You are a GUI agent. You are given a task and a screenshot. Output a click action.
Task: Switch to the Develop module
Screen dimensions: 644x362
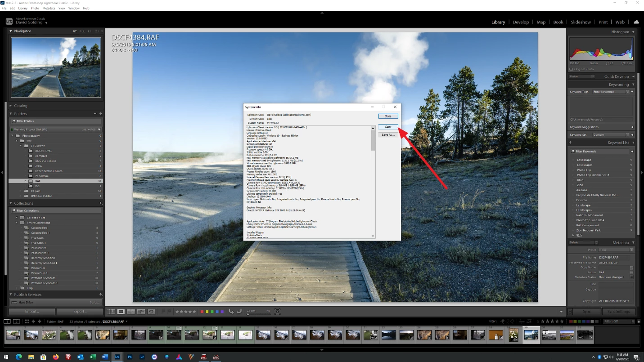click(x=521, y=22)
